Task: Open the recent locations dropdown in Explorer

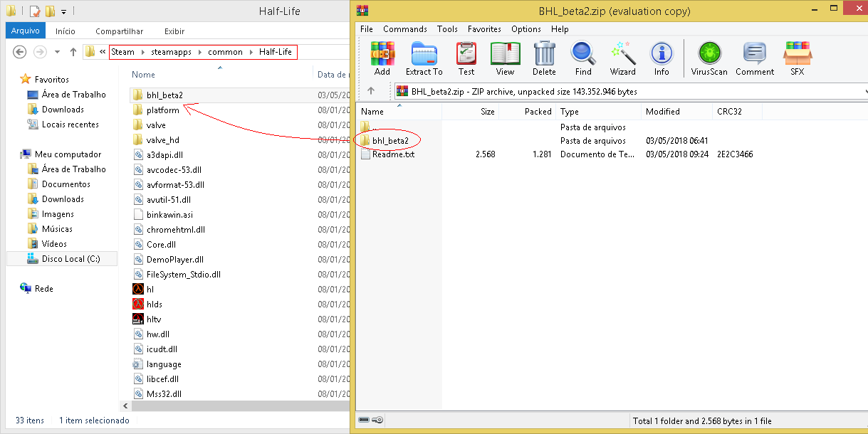Action: coord(57,52)
